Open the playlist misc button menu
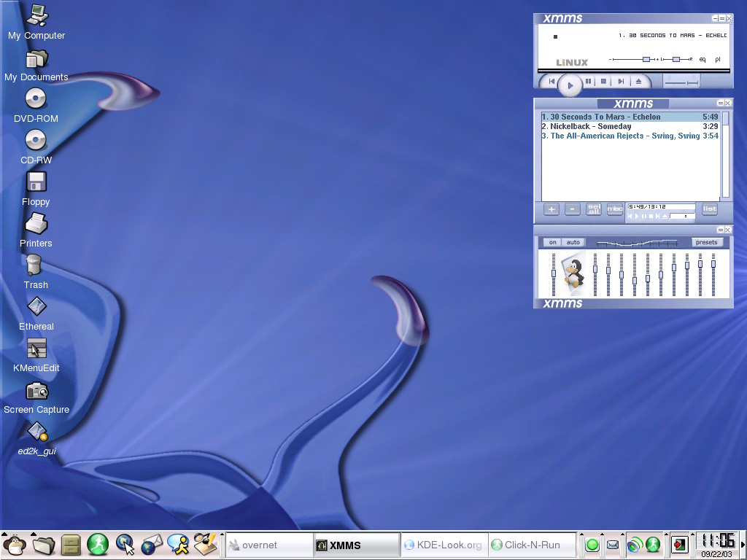The height and width of the screenshot is (560, 747). click(615, 209)
